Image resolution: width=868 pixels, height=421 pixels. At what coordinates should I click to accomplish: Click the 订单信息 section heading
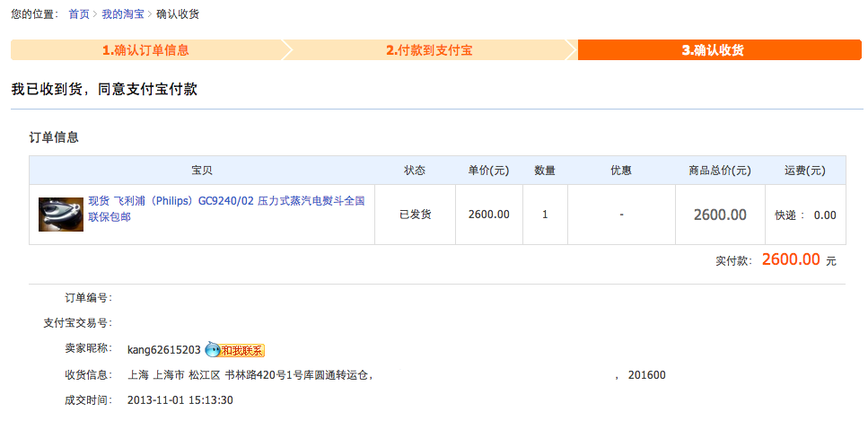(54, 137)
